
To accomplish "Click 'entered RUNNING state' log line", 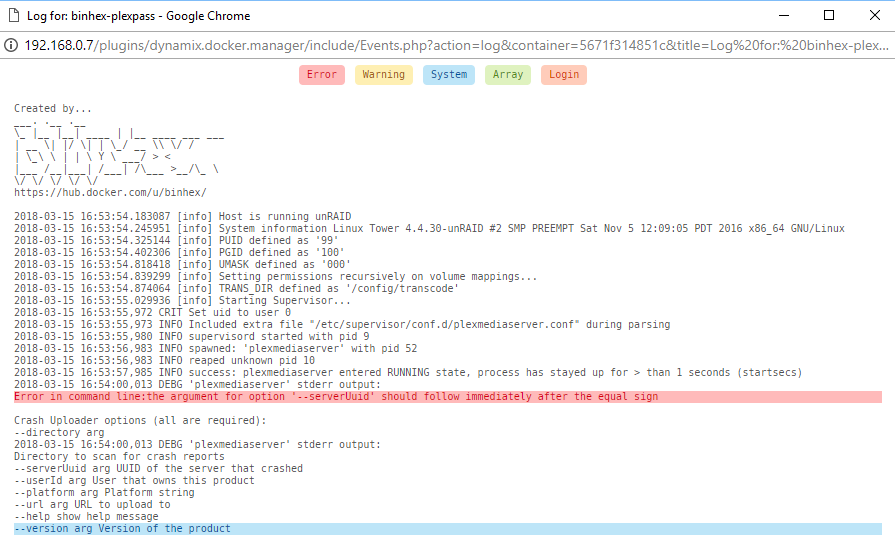I will [408, 372].
